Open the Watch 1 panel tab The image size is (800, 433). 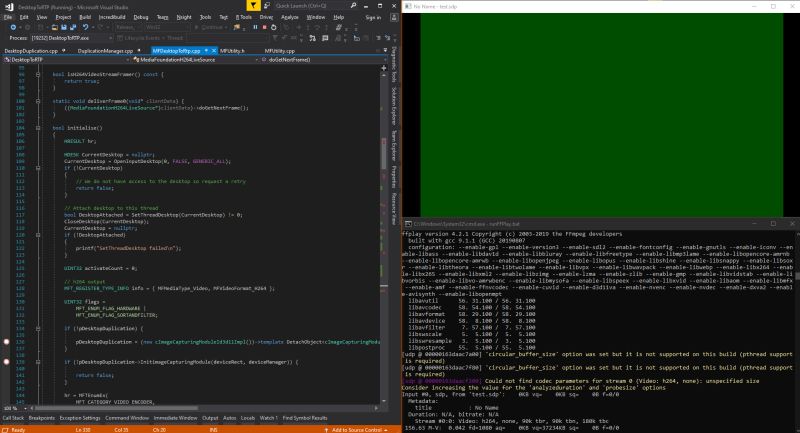(268, 418)
